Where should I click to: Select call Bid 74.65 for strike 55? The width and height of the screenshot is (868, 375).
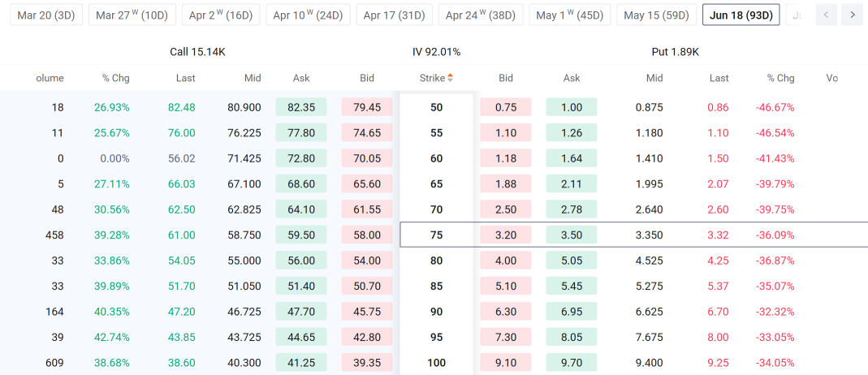367,133
